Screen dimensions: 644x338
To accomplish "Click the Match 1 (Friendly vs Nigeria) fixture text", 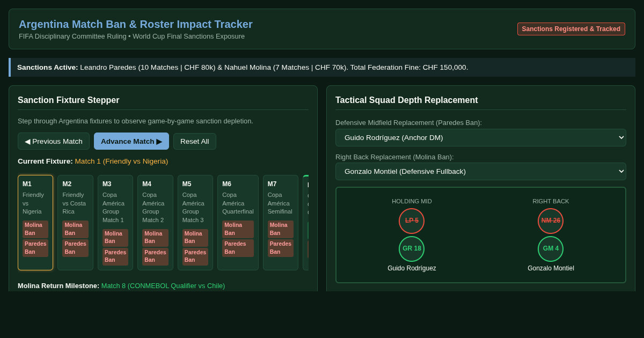I will click(121, 161).
